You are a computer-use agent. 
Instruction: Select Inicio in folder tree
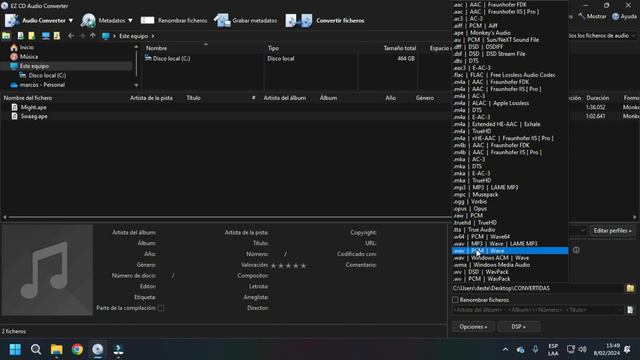(27, 47)
